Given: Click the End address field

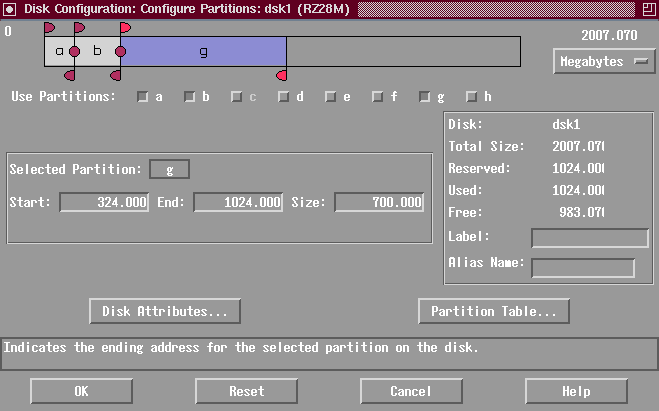Looking at the screenshot, I should click(238, 203).
